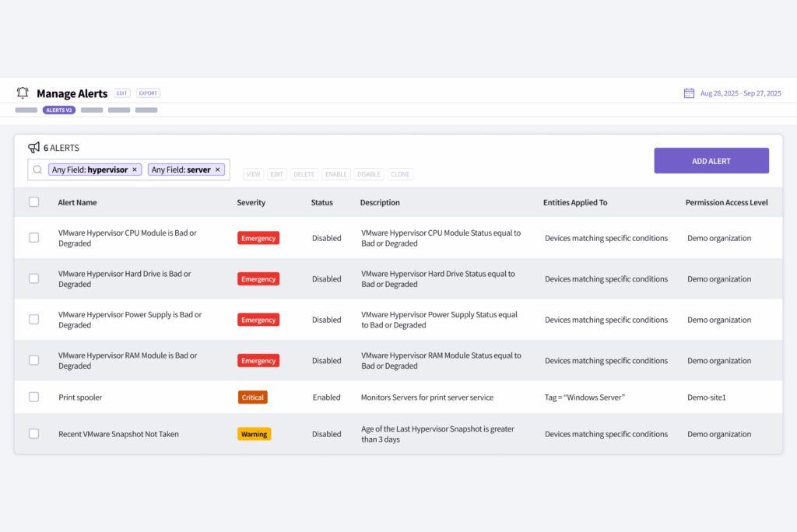The height and width of the screenshot is (532, 797).
Task: Enable selected alerts with the ENABLE button
Action: pyautogui.click(x=335, y=174)
